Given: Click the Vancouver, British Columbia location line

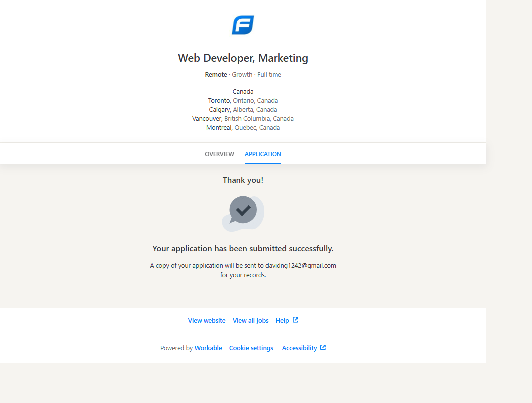Looking at the screenshot, I should tap(243, 119).
